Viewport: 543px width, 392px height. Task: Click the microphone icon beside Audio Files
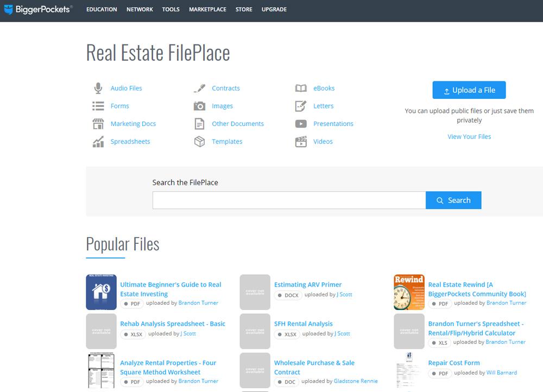click(x=98, y=88)
